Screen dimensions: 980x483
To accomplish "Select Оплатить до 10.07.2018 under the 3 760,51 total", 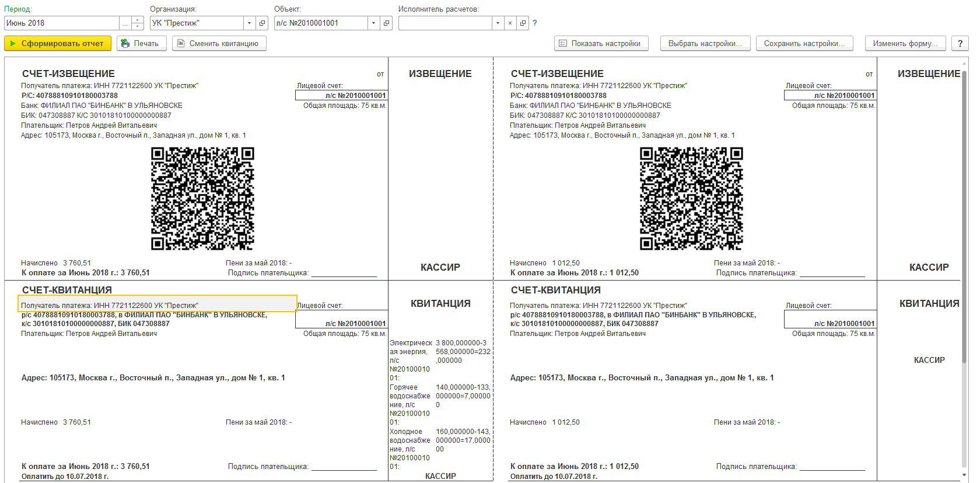I will click(x=65, y=477).
